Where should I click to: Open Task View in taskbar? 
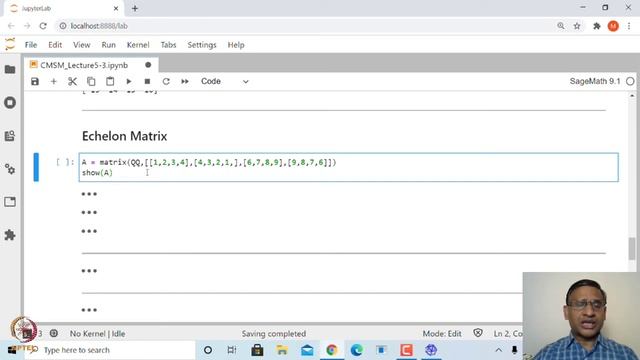click(x=232, y=350)
